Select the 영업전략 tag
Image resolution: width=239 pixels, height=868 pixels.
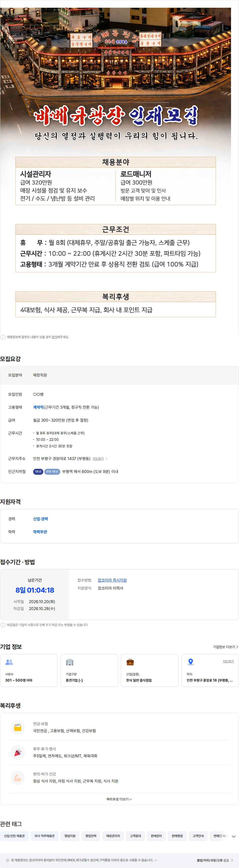pyautogui.click(x=91, y=836)
